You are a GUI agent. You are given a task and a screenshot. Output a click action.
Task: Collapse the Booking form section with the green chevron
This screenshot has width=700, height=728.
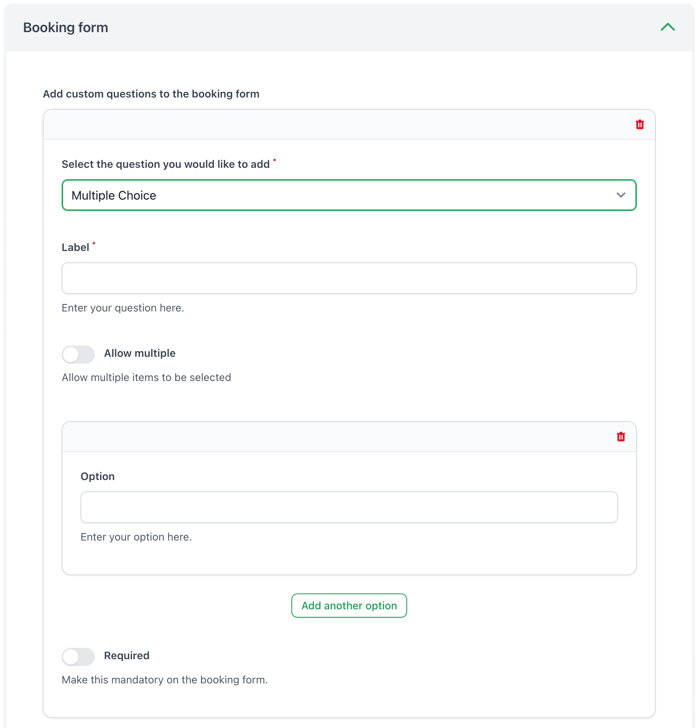point(667,27)
